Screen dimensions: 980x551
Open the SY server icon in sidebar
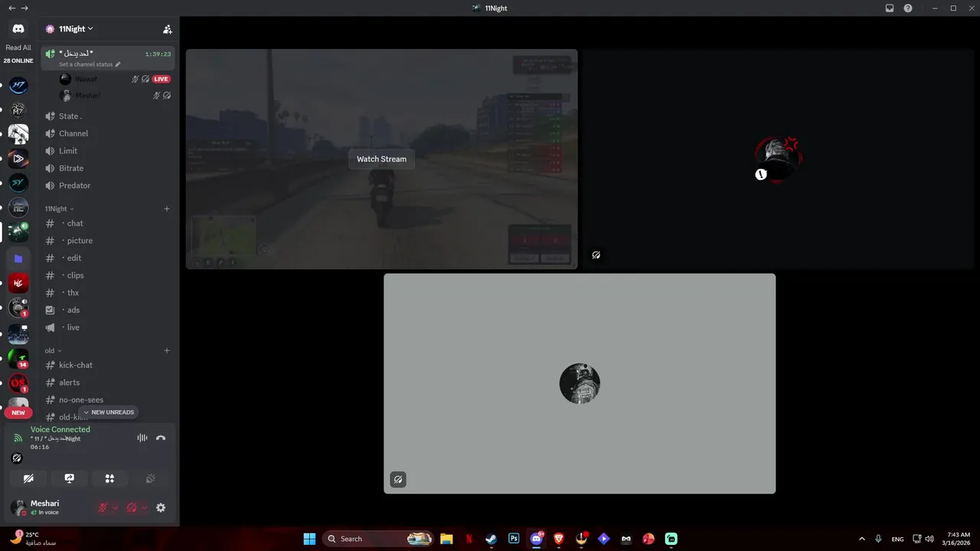coord(18,183)
